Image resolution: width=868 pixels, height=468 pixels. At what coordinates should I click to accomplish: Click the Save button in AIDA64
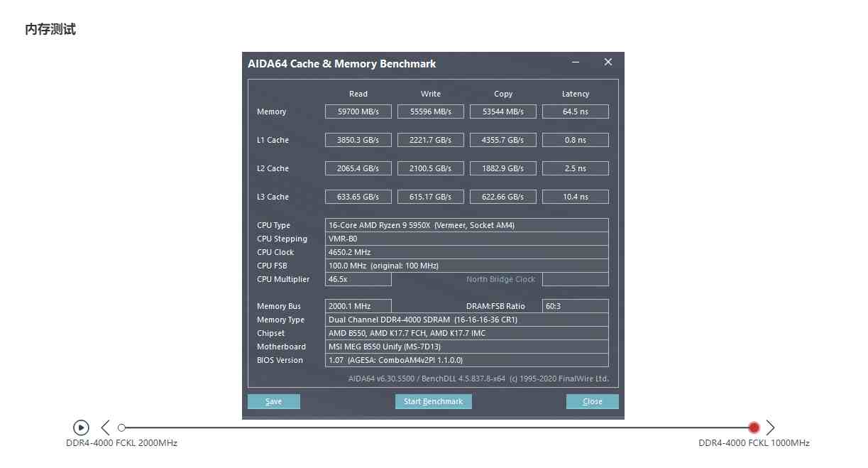point(274,401)
